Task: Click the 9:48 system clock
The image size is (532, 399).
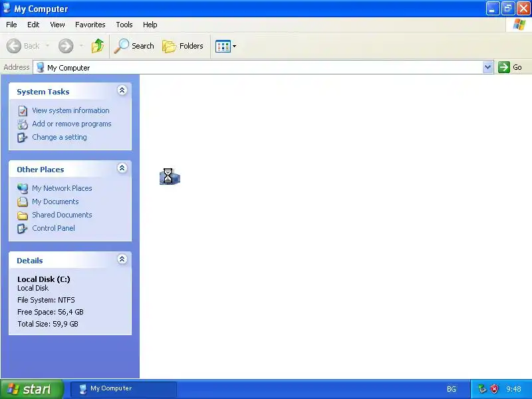Action: (x=513, y=389)
